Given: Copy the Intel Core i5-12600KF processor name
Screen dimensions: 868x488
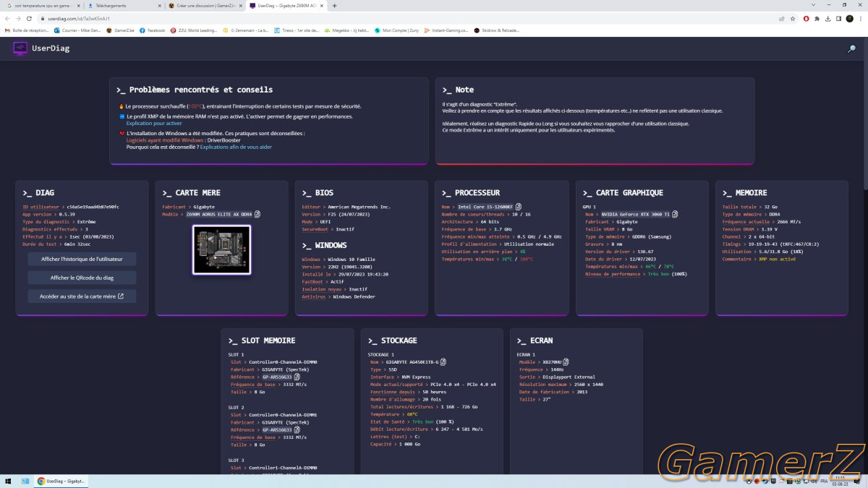Looking at the screenshot, I should point(519,207).
